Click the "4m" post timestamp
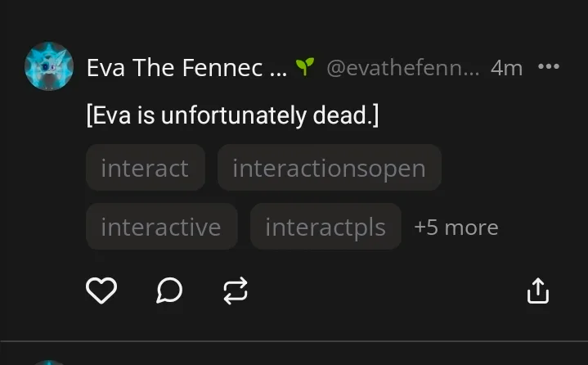This screenshot has width=588, height=365. pyautogui.click(x=506, y=68)
